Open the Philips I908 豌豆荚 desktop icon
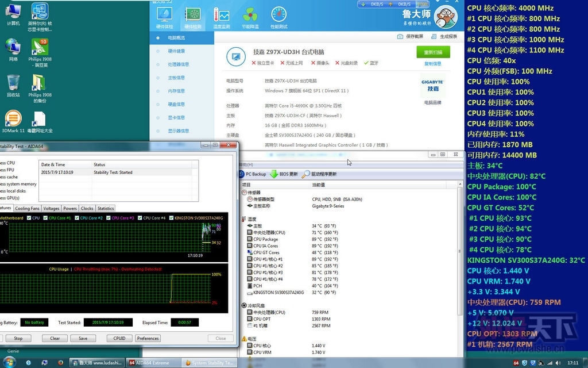 tap(40, 52)
